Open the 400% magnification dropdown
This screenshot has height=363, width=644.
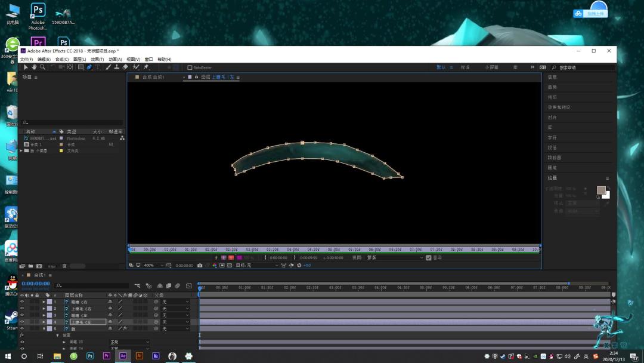pyautogui.click(x=153, y=265)
